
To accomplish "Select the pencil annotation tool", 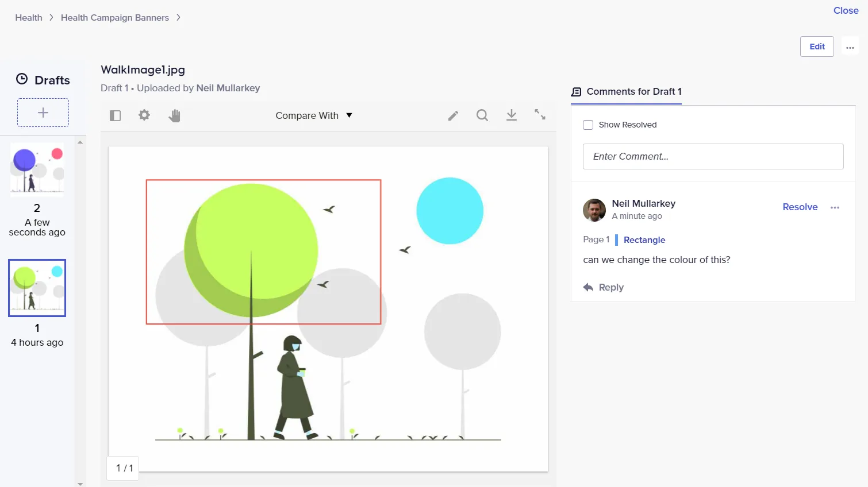I will tap(453, 115).
